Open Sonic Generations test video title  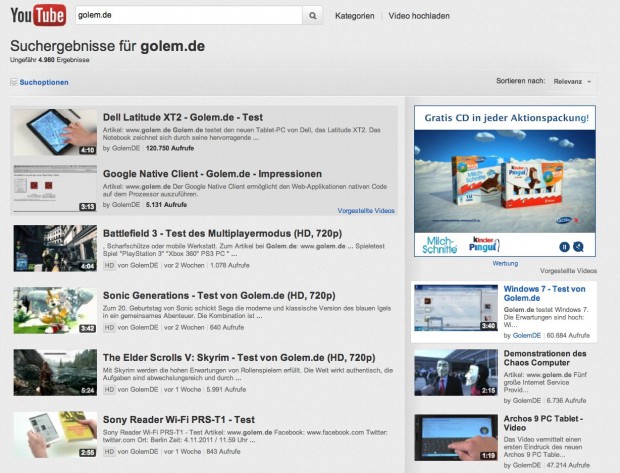click(219, 295)
